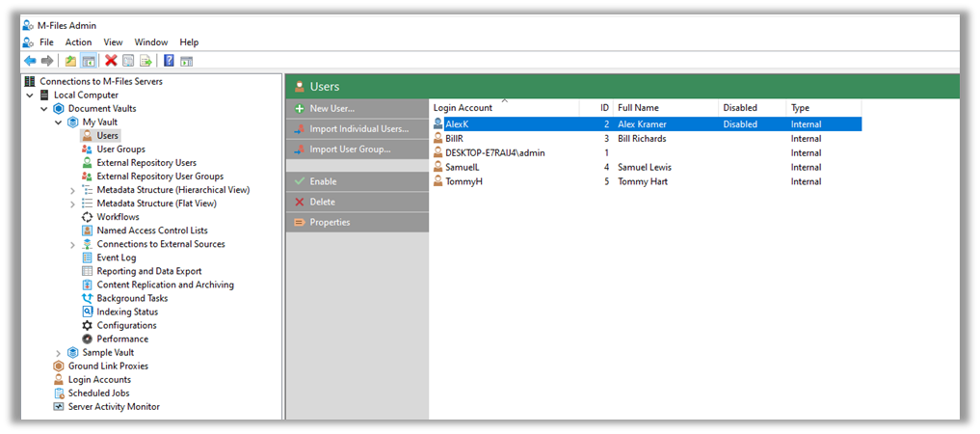The width and height of the screenshot is (980, 434).
Task: Select the SamuelL user row
Action: tap(647, 167)
